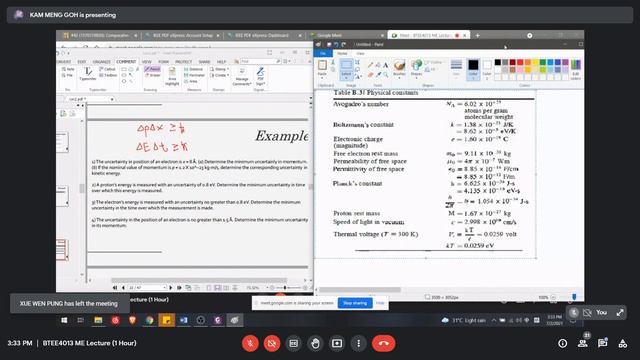Image resolution: width=640 pixels, height=360 pixels.
Task: Open Windows Start menu in shared screen
Action: click(64, 320)
